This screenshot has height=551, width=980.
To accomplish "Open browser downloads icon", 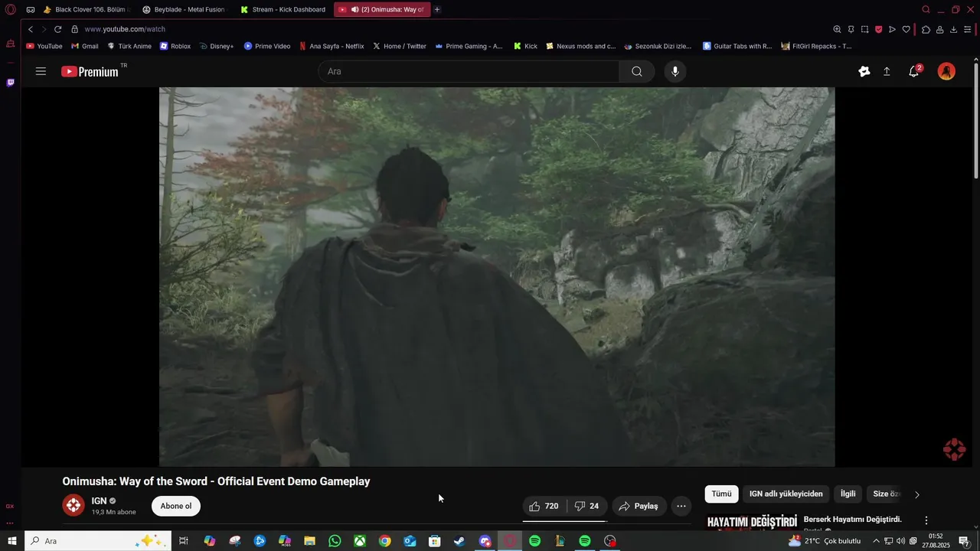I will pyautogui.click(x=953, y=29).
